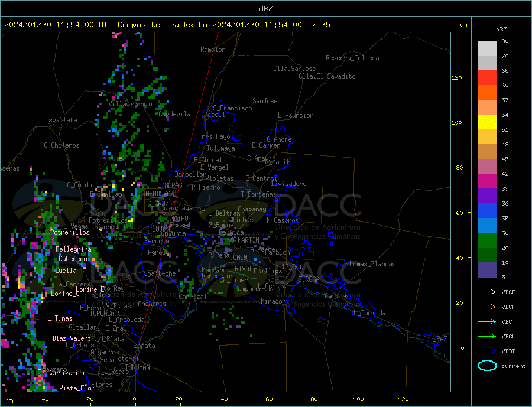Click the Capdevila place label

[x=175, y=114]
